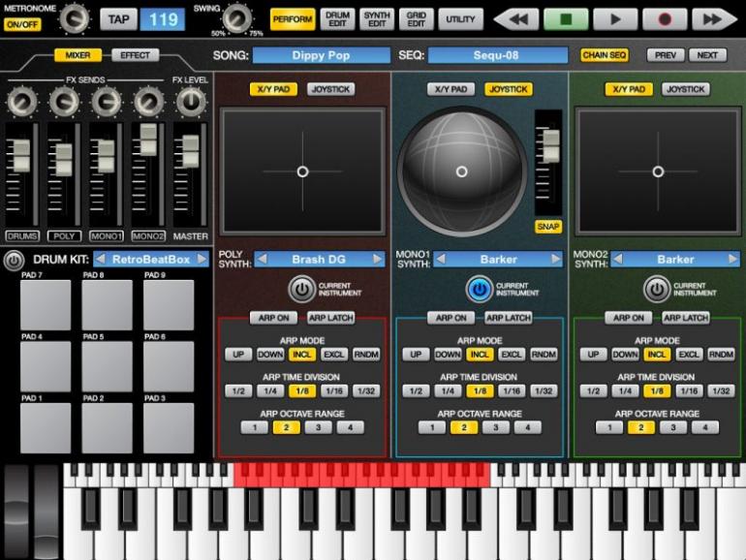This screenshot has width=746, height=560.
Task: Select JOYSTICK mode for Mono2 Synth
Action: pyautogui.click(x=686, y=89)
